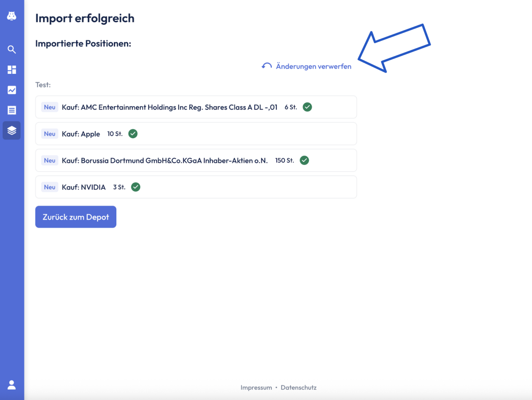Viewport: 532px width, 400px height.
Task: Select the Kauf: Apple position name
Action: (81, 134)
